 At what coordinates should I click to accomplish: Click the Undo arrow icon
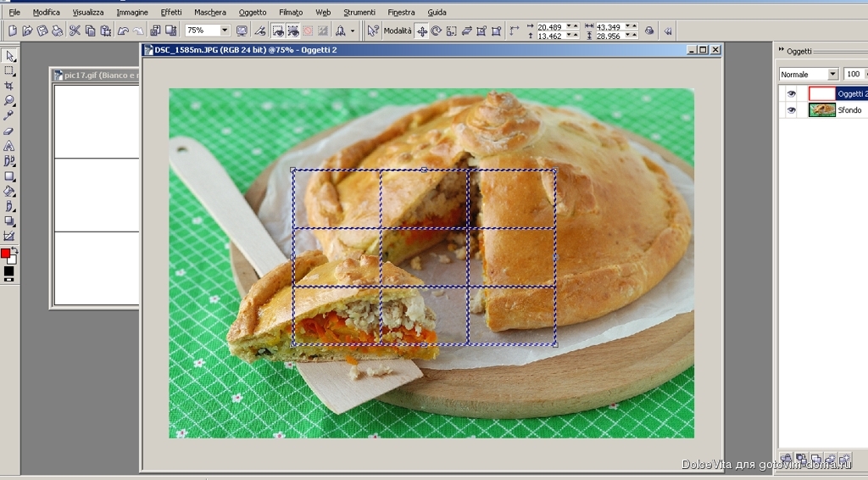[x=123, y=31]
